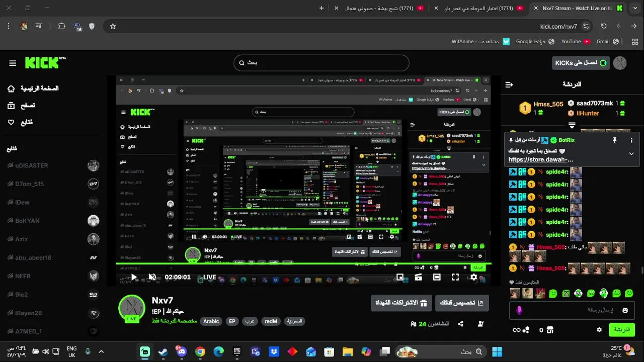Viewport: 644px width, 362px height.
Task: Click the get KICKs button
Action: [x=580, y=63]
